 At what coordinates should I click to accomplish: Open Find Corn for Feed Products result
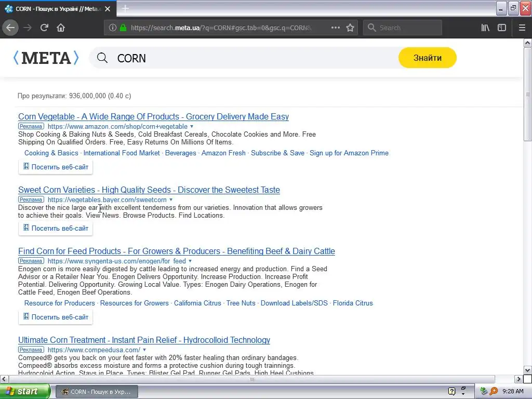(177, 251)
